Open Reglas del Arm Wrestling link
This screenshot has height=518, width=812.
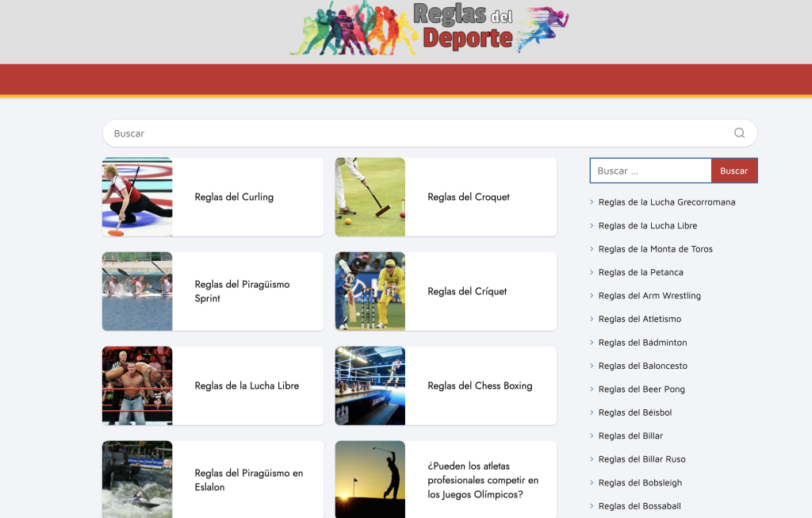coord(649,296)
